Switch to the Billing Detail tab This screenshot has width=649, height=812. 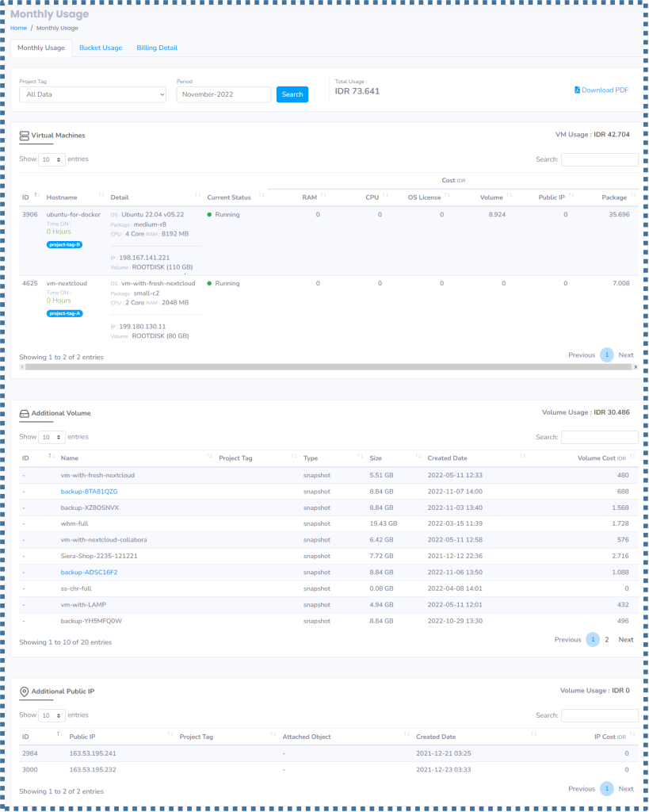tap(156, 48)
